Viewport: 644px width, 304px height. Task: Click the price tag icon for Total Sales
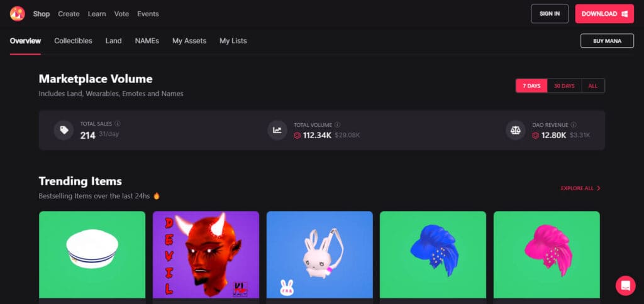64,130
